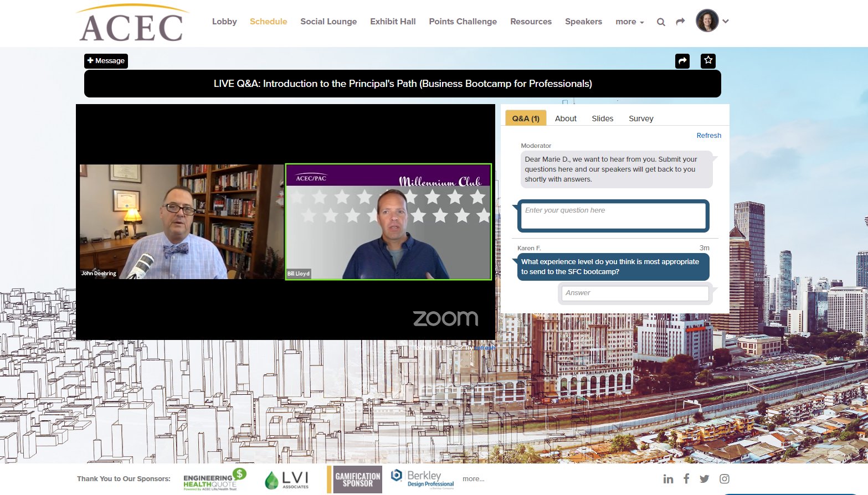868x495 pixels.
Task: Open Points Challenge page
Action: click(x=463, y=22)
